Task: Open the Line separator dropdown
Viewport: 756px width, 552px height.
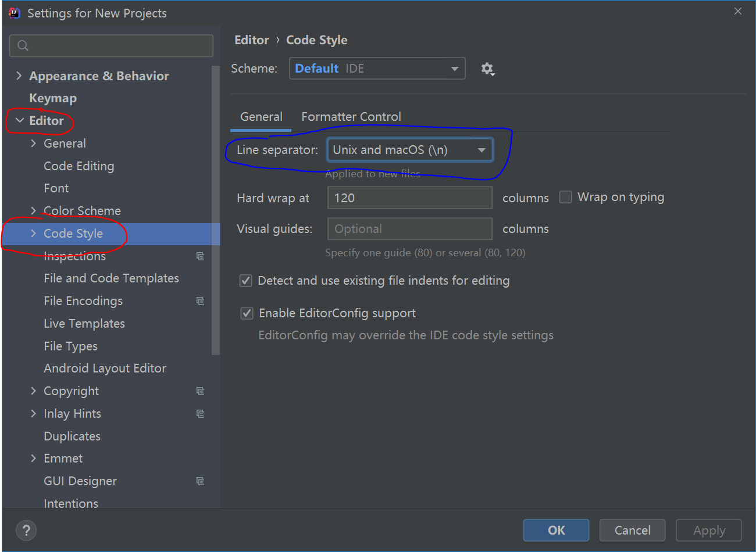Action: (409, 150)
